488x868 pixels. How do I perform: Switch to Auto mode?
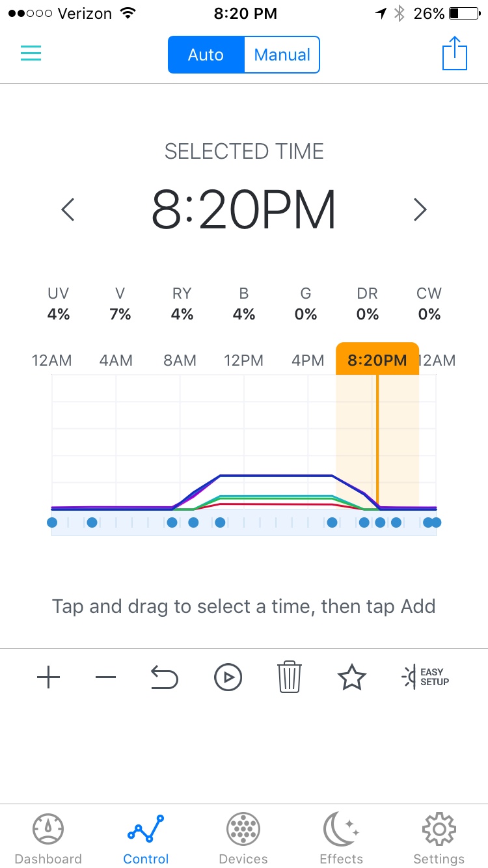(x=206, y=55)
